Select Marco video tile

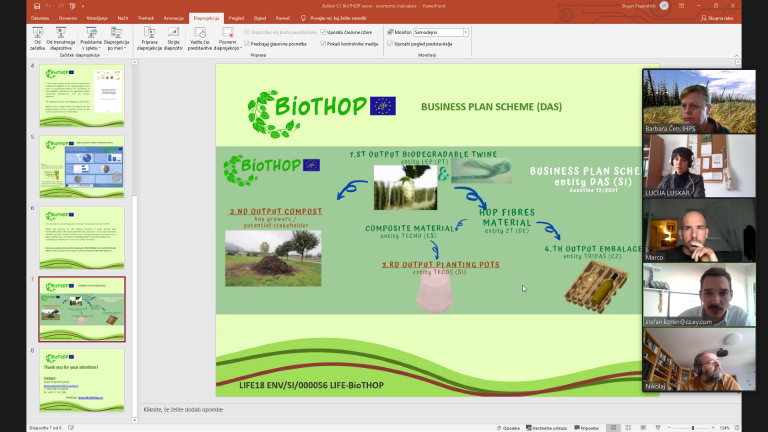[x=699, y=230]
